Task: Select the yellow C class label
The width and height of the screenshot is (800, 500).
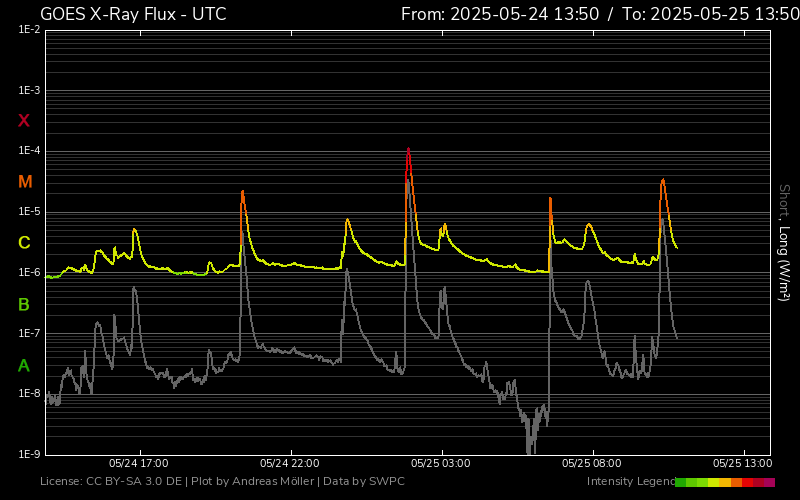Action: pos(24,243)
